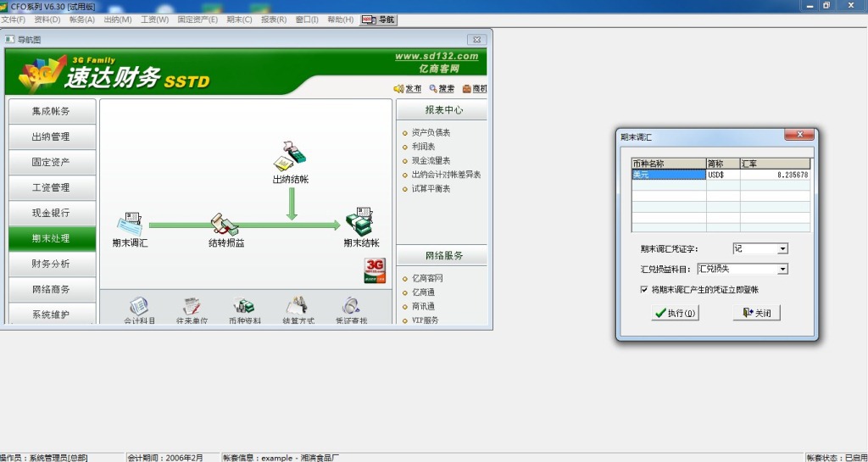The image size is (868, 462).
Task: Click the red 3G logo badge
Action: click(375, 270)
